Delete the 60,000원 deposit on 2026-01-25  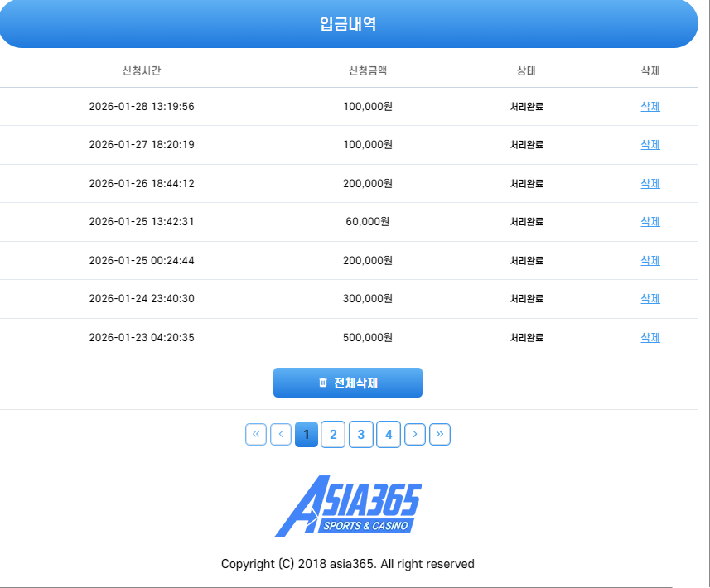point(650,221)
